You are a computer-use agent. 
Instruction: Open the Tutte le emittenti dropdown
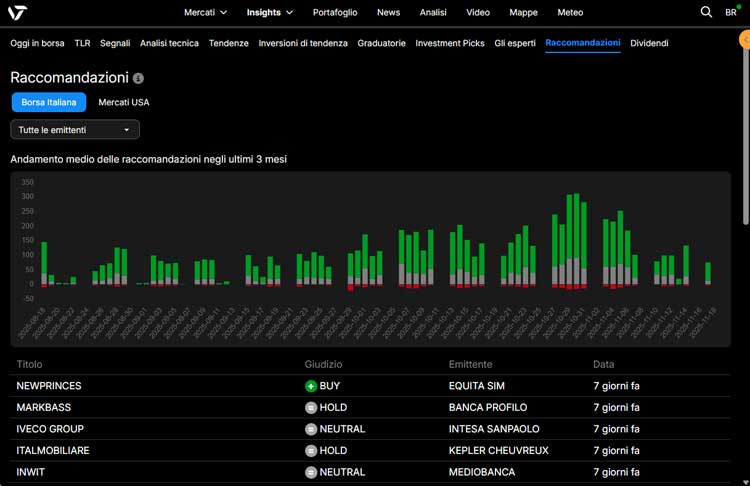75,130
